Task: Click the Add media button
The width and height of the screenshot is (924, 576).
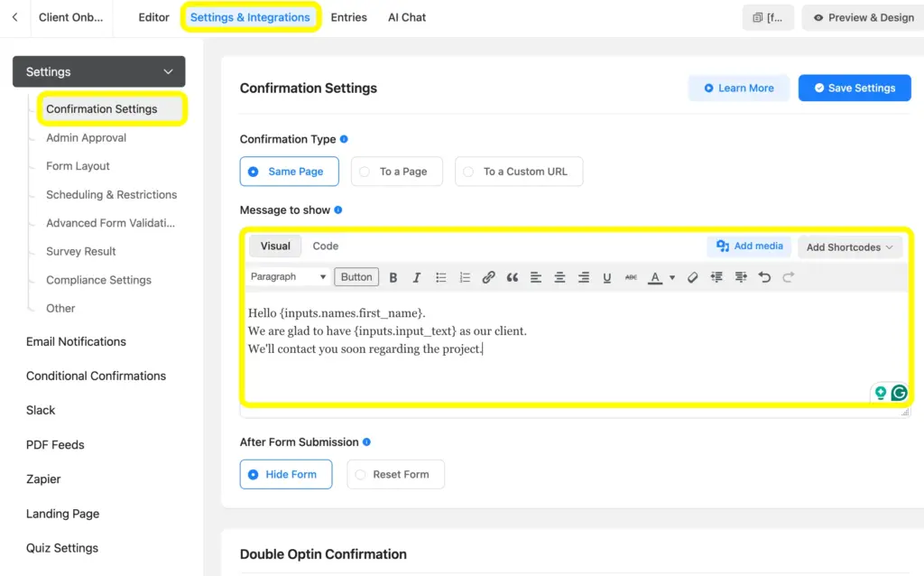Action: 749,246
